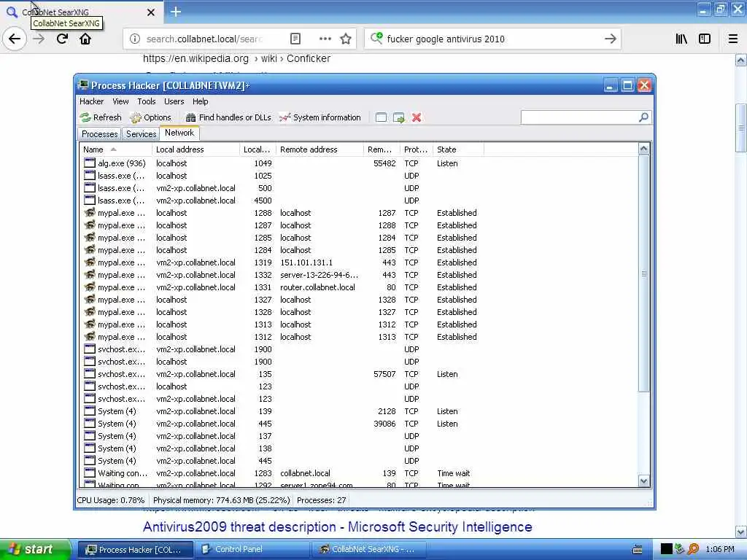The width and height of the screenshot is (747, 560).
Task: Click CPU Usage in the status bar
Action: pos(111,500)
